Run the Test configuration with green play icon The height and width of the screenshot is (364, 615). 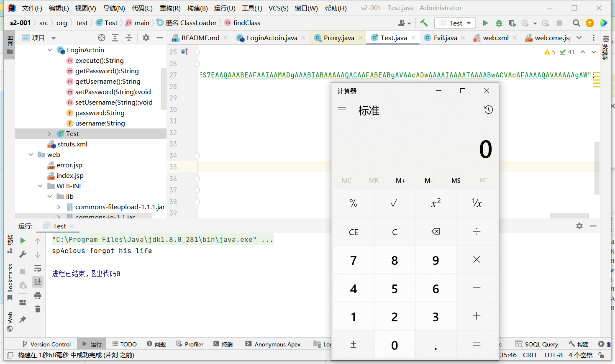click(485, 23)
